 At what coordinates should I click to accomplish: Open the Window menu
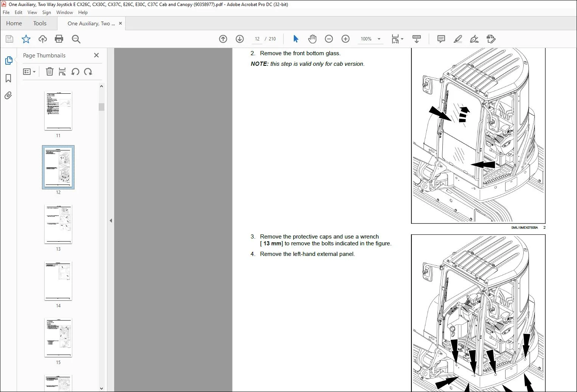coord(65,12)
